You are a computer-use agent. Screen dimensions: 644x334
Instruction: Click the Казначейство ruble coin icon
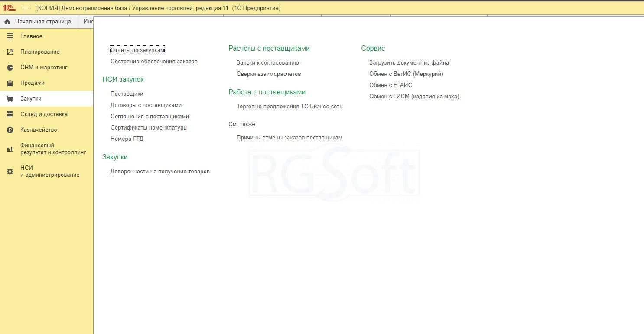click(x=10, y=130)
